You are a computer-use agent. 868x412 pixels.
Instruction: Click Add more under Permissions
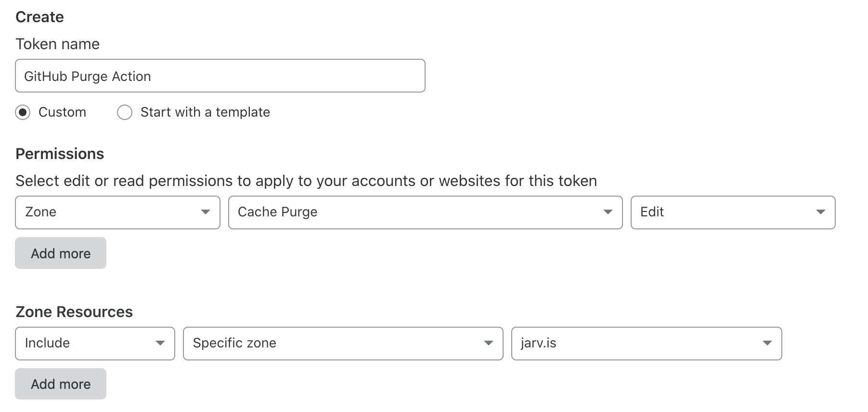(x=61, y=253)
